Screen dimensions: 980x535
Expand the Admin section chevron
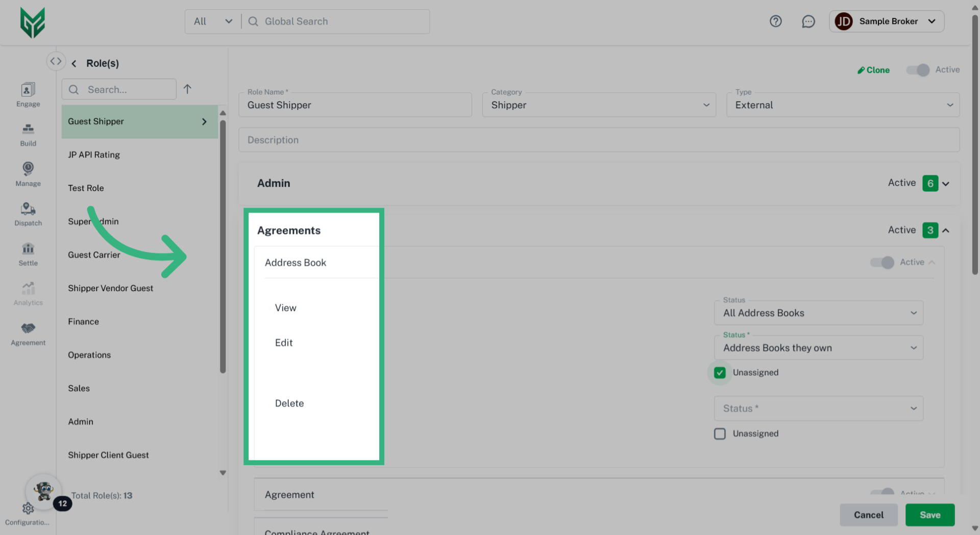click(x=945, y=183)
